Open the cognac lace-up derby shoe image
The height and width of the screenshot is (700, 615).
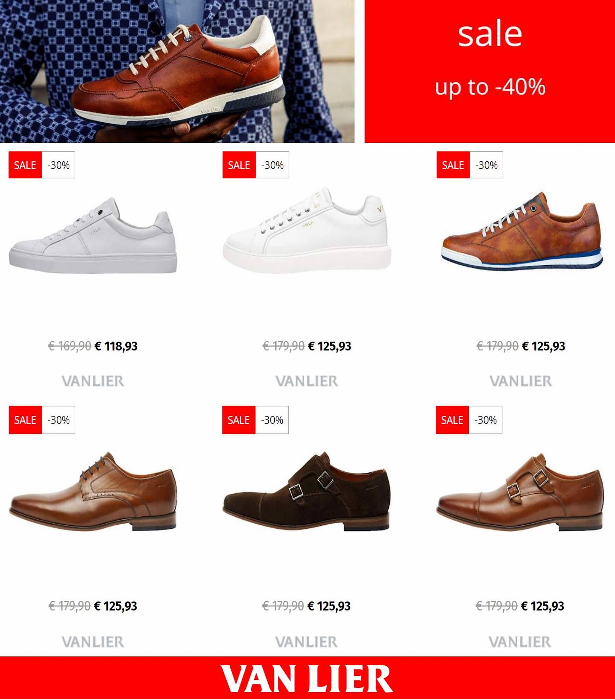[x=93, y=491]
